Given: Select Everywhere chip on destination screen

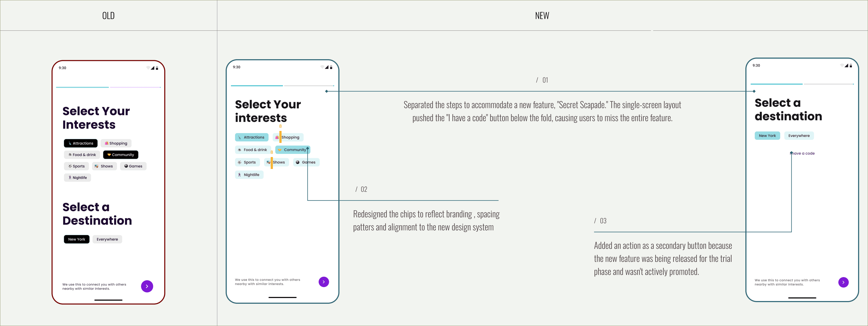Looking at the screenshot, I should pos(799,136).
